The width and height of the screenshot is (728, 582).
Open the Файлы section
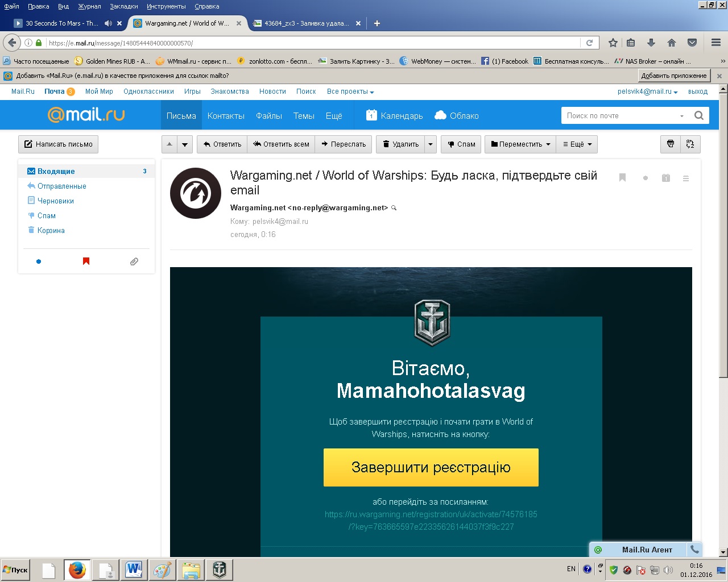(269, 115)
